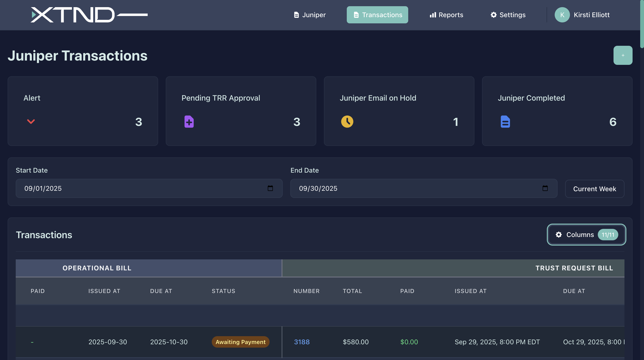644x360 pixels.
Task: Open the Start Date calendar picker
Action: (x=270, y=188)
